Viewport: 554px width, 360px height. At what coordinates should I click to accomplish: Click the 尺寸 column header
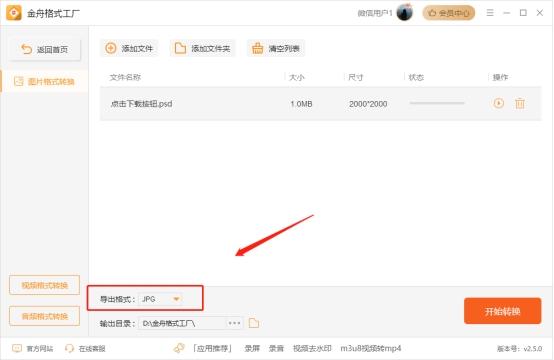click(x=355, y=77)
